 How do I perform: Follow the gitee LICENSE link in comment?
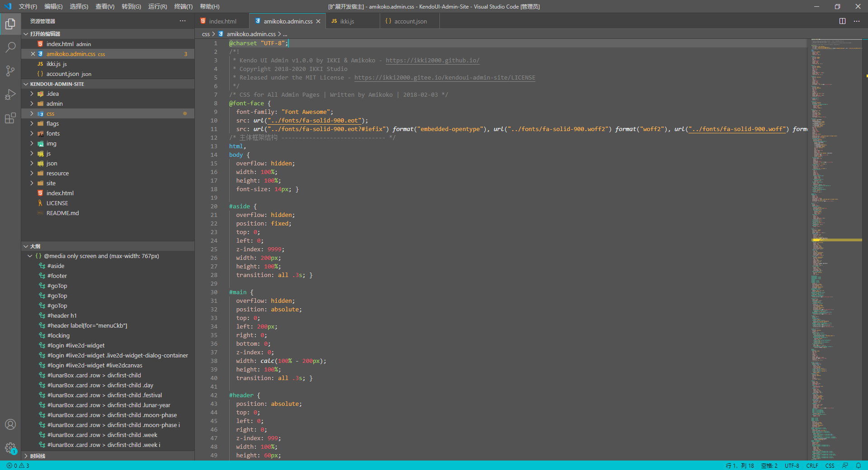point(444,78)
